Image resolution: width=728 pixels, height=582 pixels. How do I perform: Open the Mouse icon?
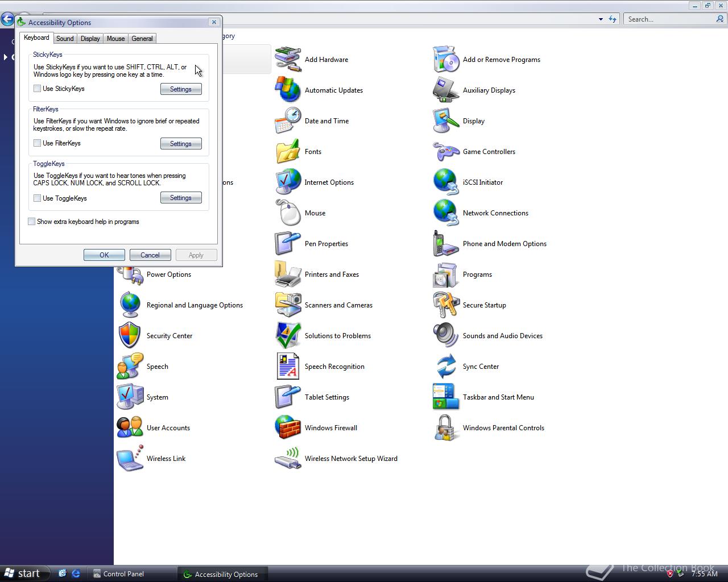288,213
